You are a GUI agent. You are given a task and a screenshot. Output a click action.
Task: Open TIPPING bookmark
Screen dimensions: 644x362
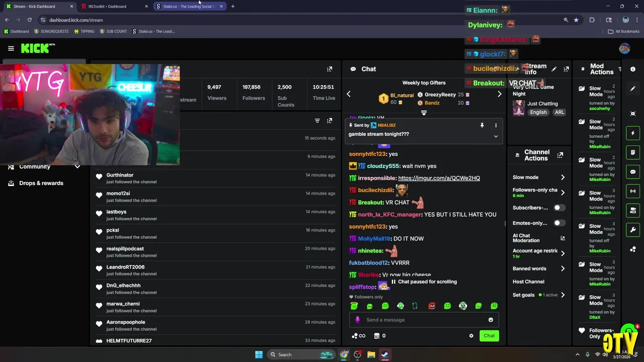click(x=84, y=31)
